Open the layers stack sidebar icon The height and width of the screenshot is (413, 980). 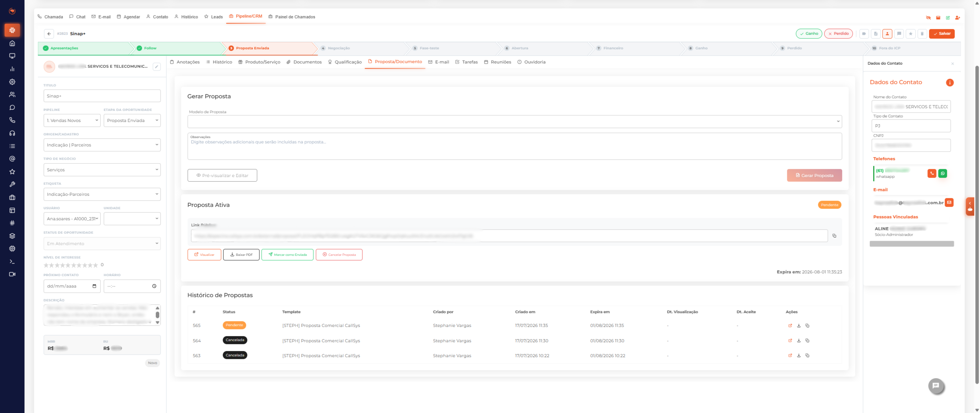pyautogui.click(x=12, y=236)
